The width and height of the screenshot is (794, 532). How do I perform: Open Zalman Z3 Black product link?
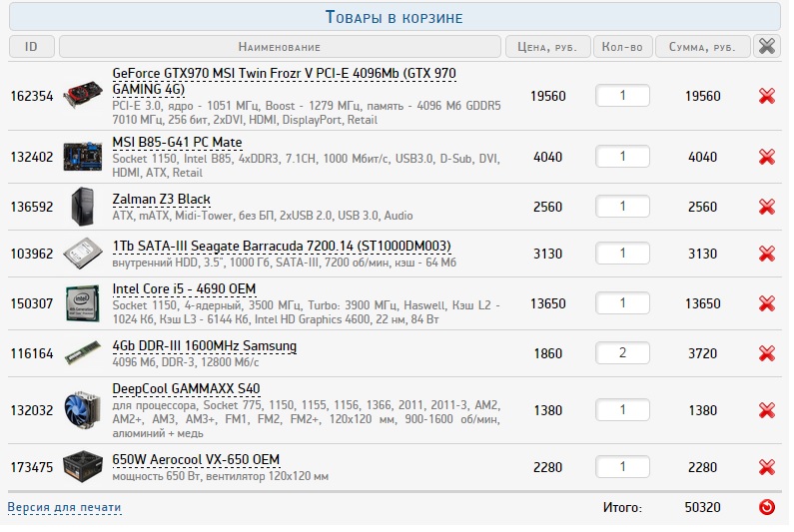point(161,200)
